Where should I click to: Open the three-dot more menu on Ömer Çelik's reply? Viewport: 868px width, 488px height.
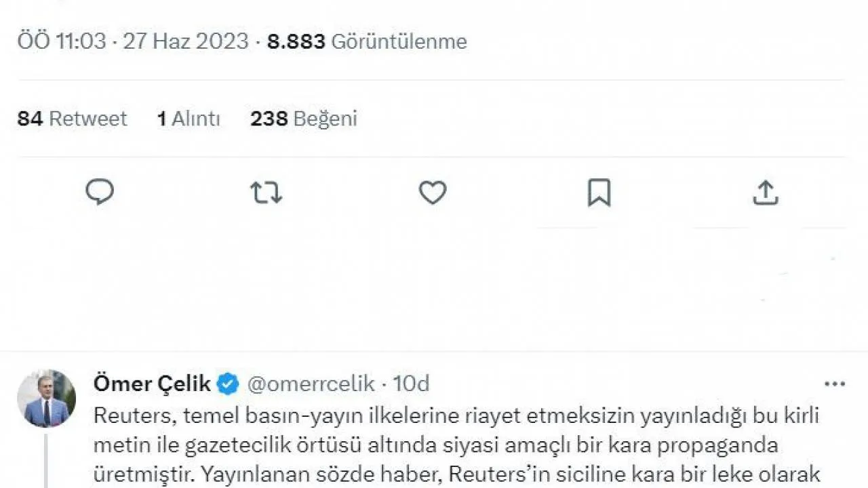tap(835, 384)
